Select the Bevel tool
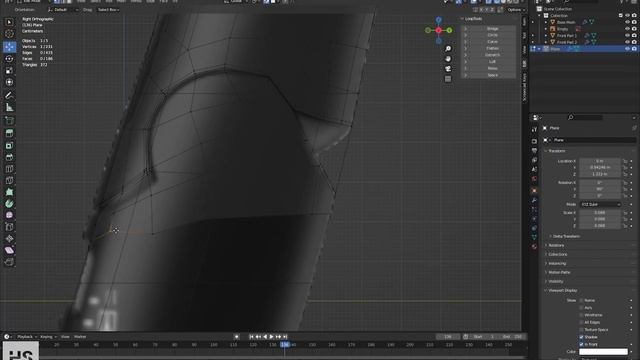This screenshot has width=640, height=360. (9, 157)
